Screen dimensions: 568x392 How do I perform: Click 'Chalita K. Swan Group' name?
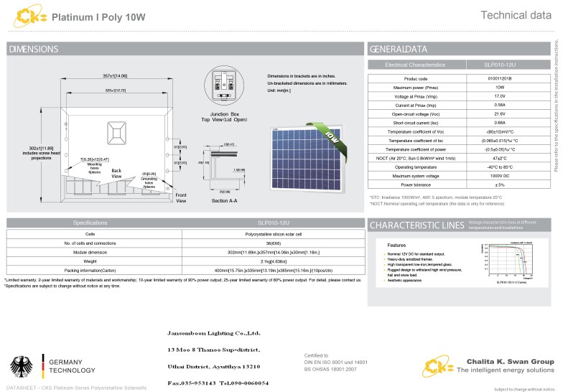511,362
